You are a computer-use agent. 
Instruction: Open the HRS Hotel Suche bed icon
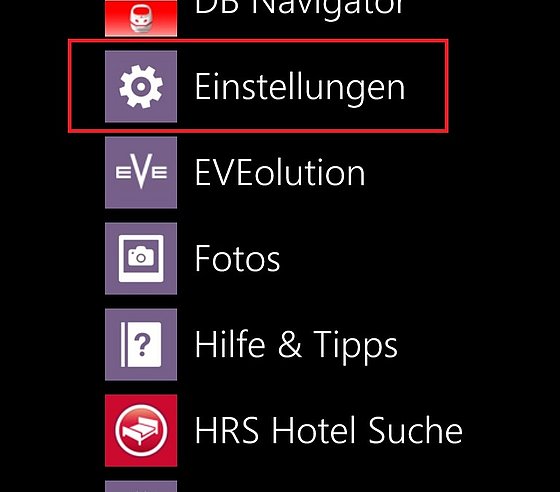(141, 431)
